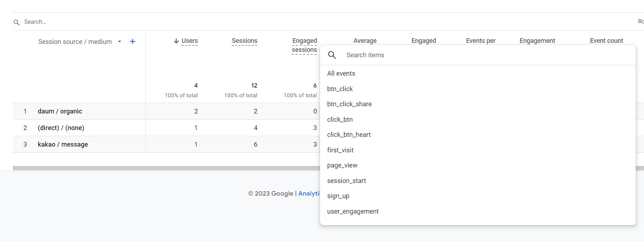Click the table Search input field
Image resolution: width=644 pixels, height=241 pixels.
pyautogui.click(x=144, y=22)
